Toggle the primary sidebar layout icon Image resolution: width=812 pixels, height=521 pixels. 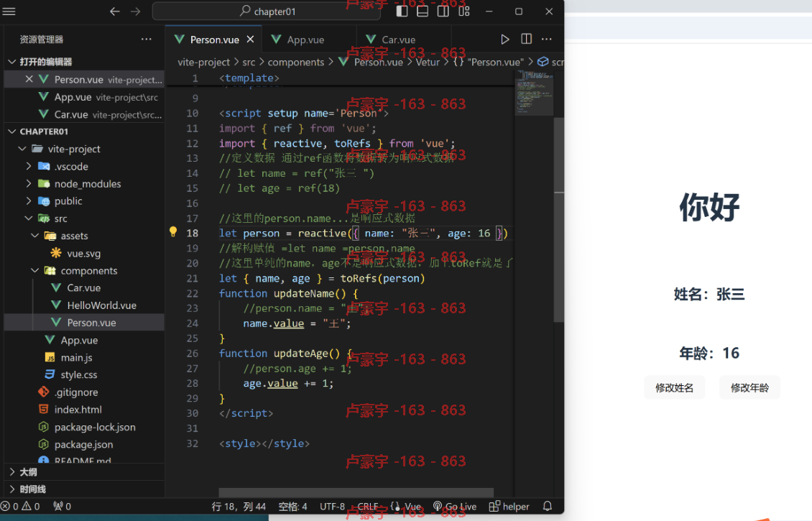click(x=402, y=11)
